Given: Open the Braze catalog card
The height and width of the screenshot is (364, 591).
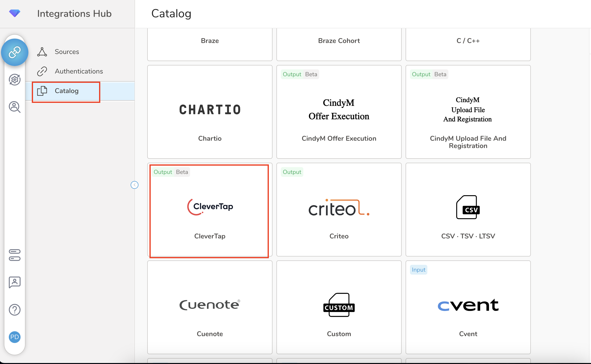Looking at the screenshot, I should pos(210,44).
